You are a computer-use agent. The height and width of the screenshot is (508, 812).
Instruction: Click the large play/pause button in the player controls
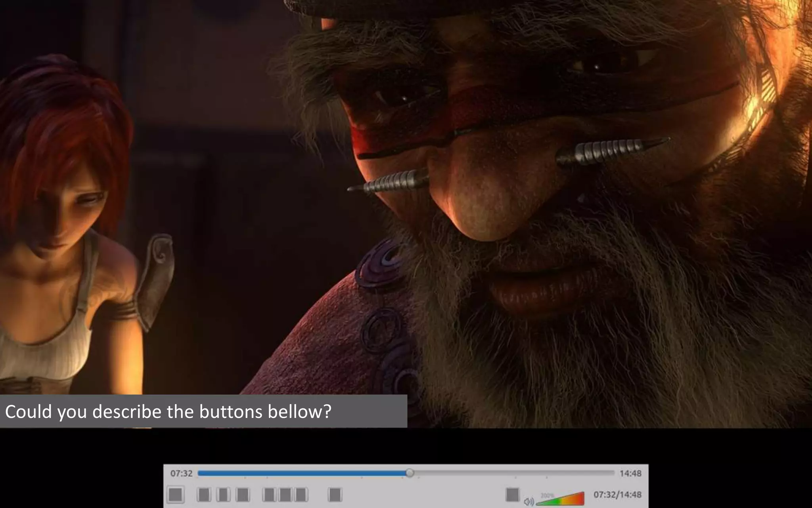(175, 495)
